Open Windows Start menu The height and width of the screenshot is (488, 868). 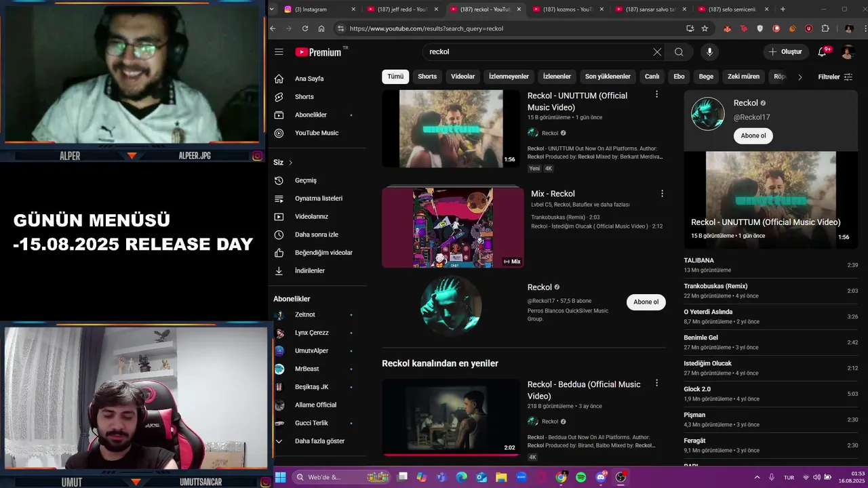click(x=280, y=477)
